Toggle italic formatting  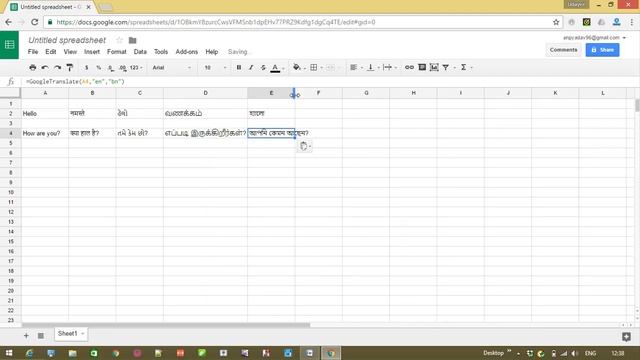(251, 67)
